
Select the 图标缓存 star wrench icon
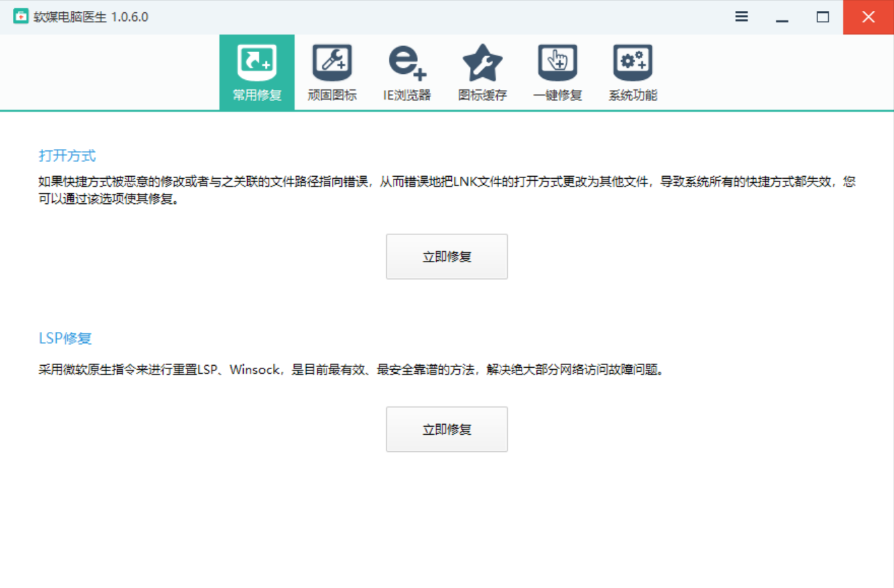(x=482, y=64)
